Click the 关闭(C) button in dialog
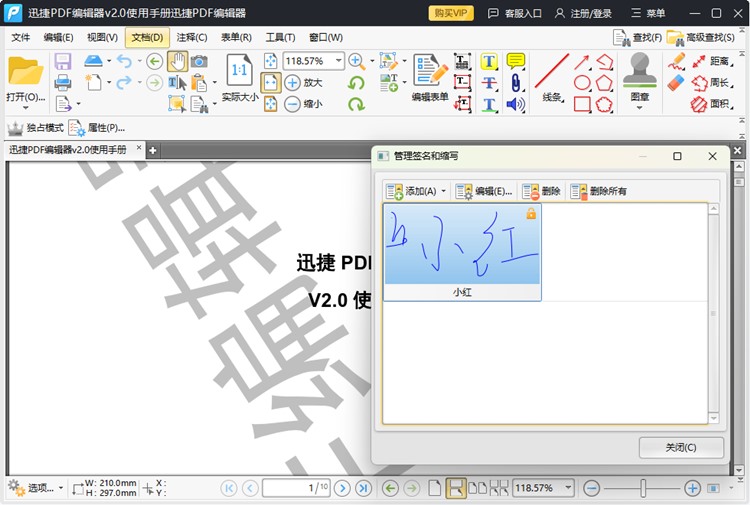The width and height of the screenshot is (750, 505). point(681,448)
